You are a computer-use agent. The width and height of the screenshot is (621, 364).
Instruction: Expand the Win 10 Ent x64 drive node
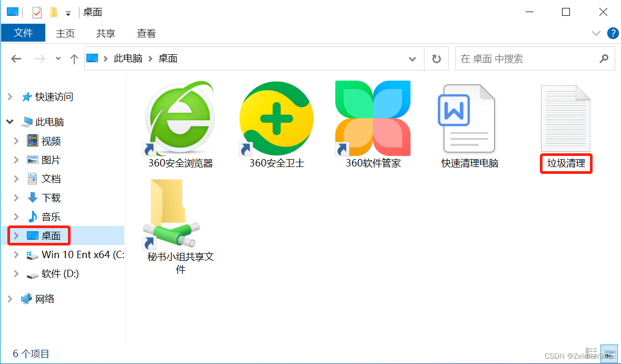pyautogui.click(x=16, y=254)
